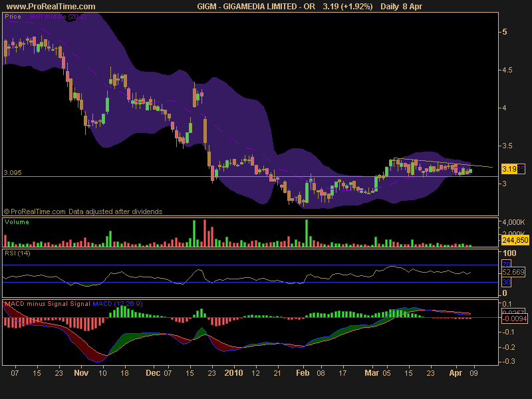
Task: Click the Price panel label
Action: tap(13, 17)
